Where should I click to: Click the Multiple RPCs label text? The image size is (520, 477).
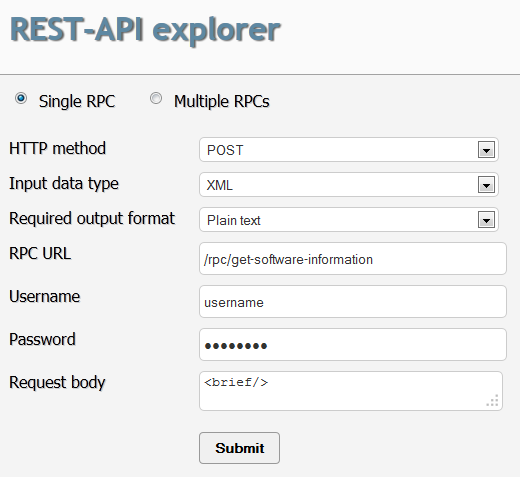(x=222, y=101)
